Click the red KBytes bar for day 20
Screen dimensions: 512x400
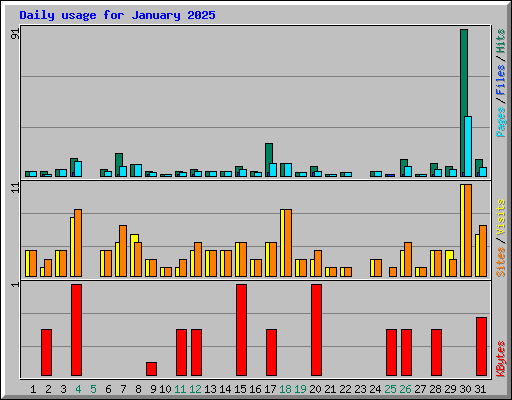[316, 330]
